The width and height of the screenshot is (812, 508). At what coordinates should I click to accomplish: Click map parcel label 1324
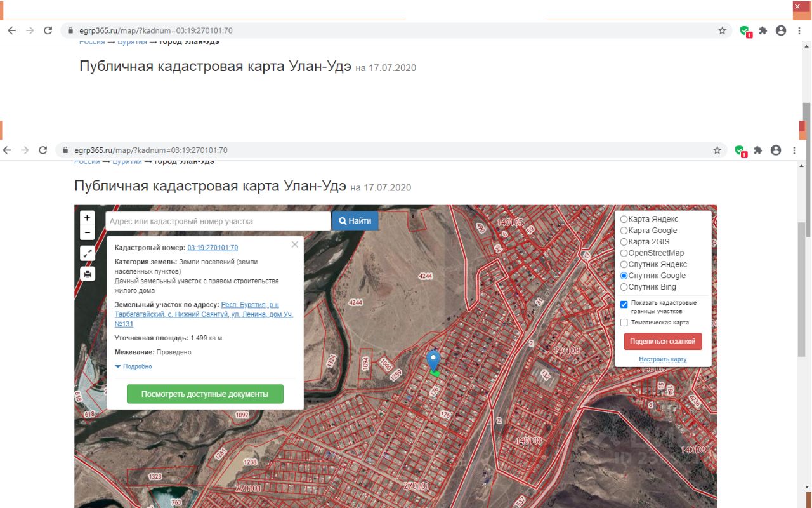tap(331, 361)
